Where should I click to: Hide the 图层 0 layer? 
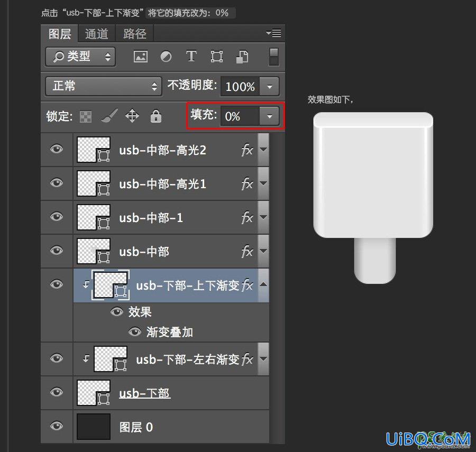pos(57,426)
